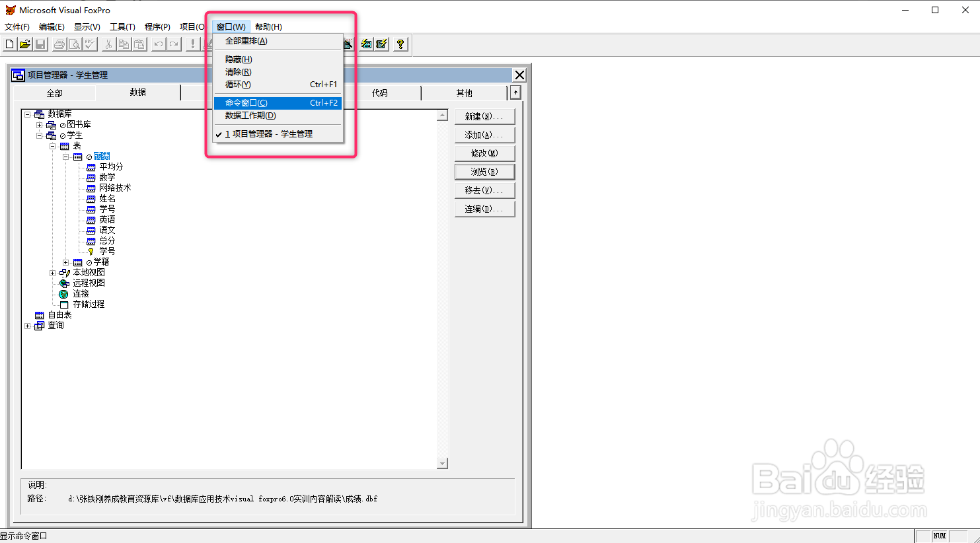Collapse Project Manager with up-arrow button
This screenshot has width=980, height=543.
point(515,92)
